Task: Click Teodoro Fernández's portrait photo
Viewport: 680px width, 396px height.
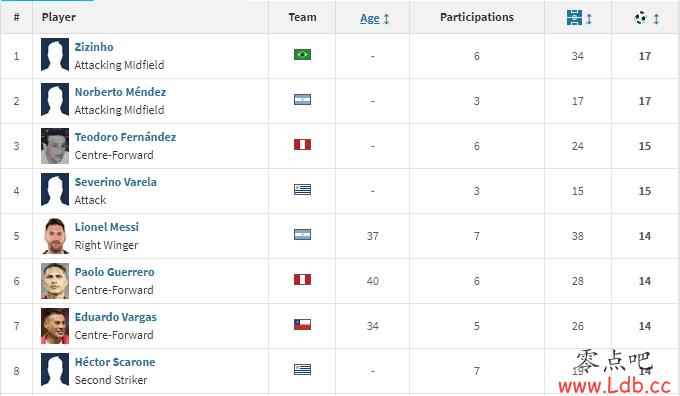Action: [x=55, y=146]
